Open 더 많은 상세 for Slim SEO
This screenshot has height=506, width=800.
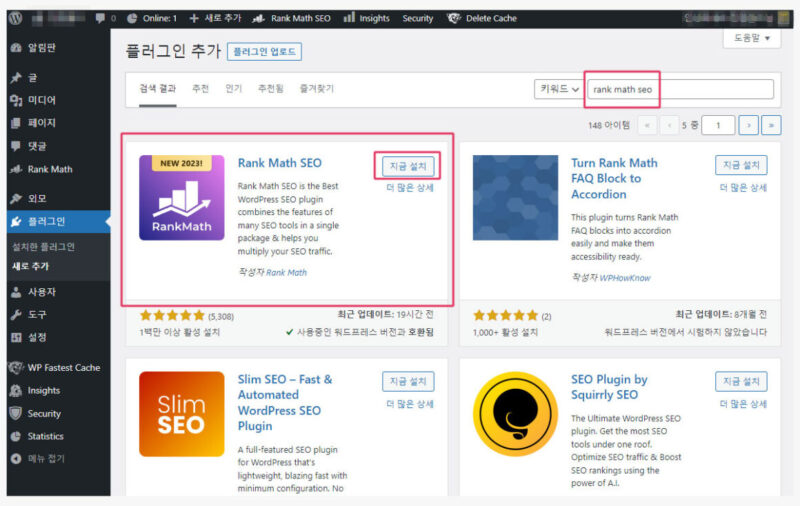409,404
